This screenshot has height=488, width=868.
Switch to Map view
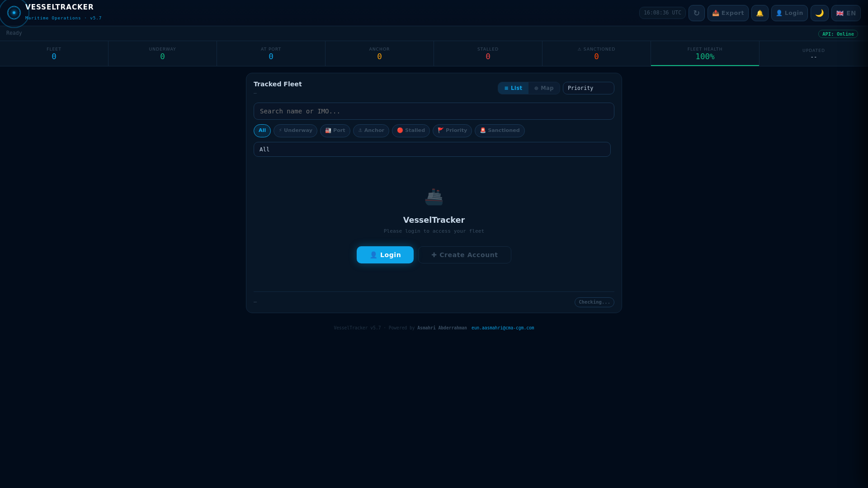(544, 88)
